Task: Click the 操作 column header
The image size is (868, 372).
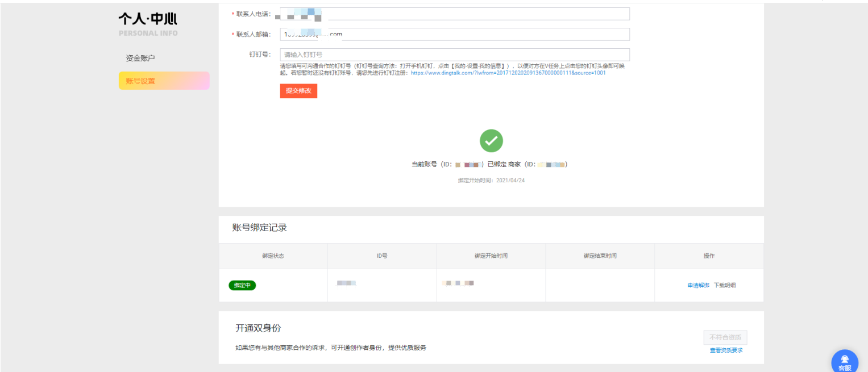Action: [709, 256]
